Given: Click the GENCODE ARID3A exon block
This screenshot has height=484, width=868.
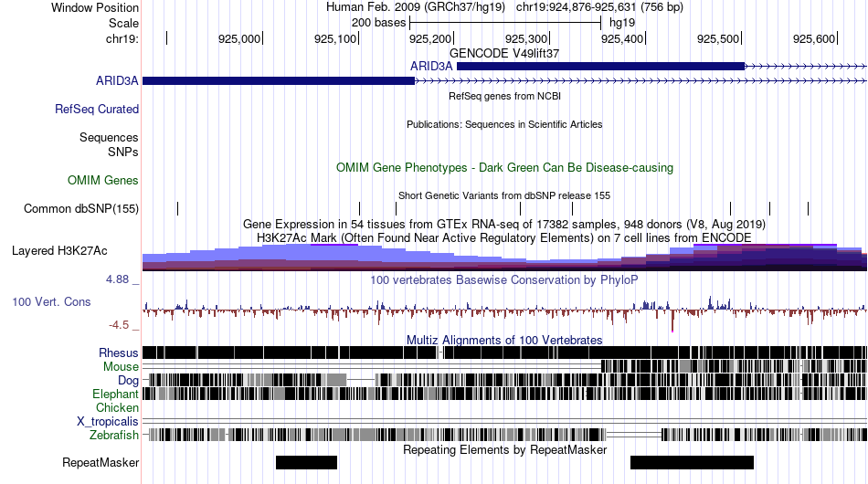Looking at the screenshot, I should click(600, 67).
